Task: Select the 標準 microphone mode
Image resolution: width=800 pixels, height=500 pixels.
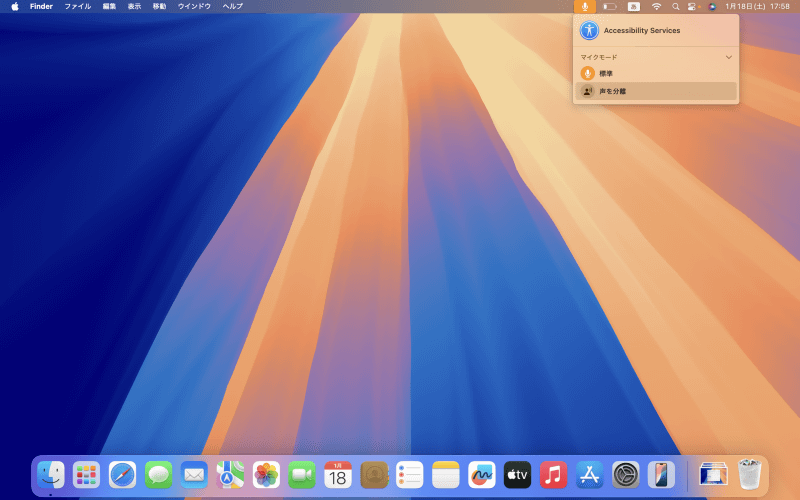Action: click(x=656, y=73)
